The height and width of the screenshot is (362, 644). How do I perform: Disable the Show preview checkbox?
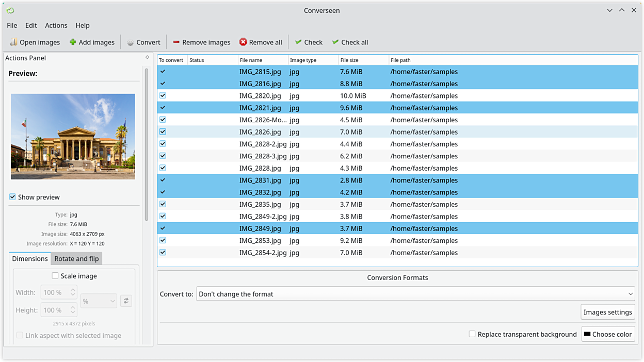tap(12, 197)
